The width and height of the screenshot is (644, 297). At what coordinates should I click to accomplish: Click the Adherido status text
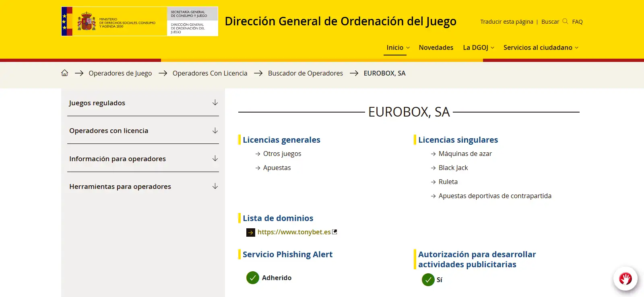(277, 278)
